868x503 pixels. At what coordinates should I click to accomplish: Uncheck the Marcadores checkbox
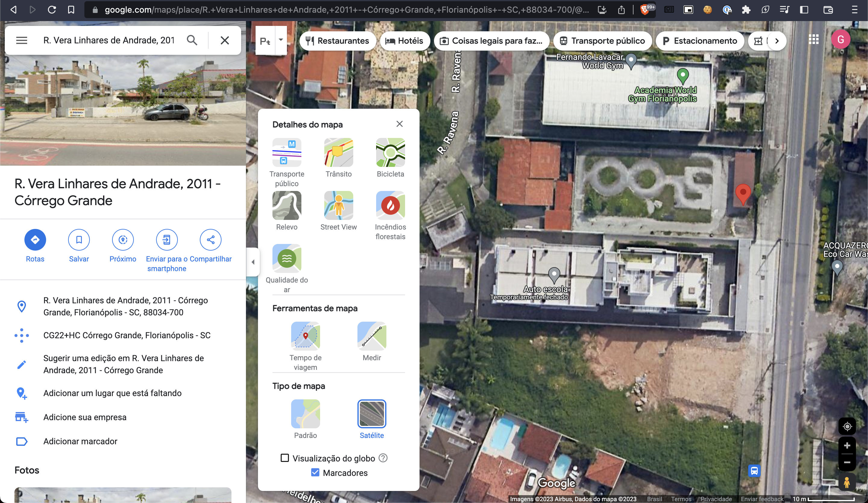[x=315, y=472]
